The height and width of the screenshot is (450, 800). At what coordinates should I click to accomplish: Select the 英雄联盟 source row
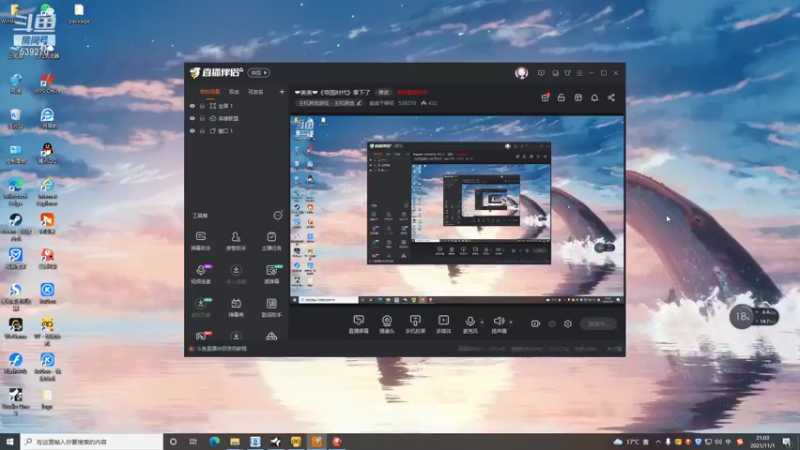237,118
